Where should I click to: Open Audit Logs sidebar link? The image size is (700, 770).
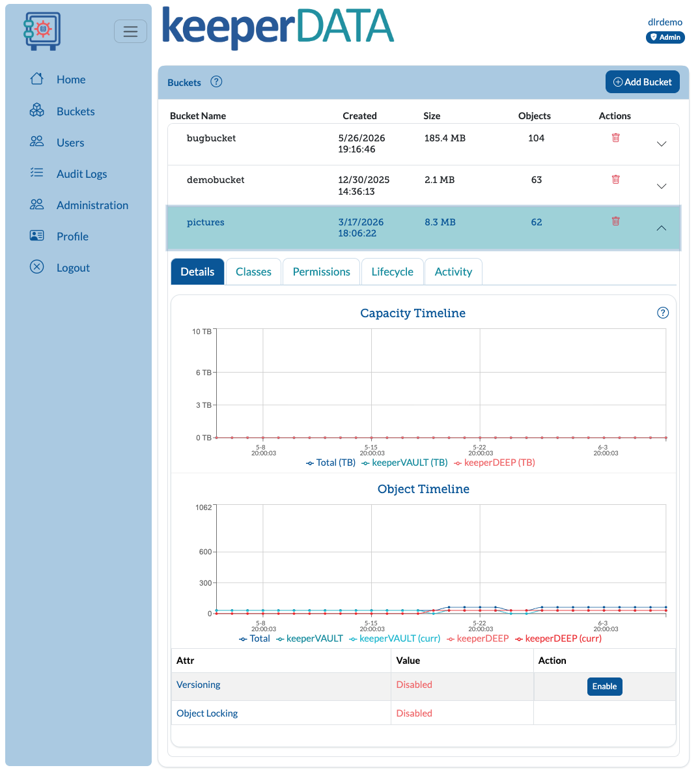tap(81, 174)
